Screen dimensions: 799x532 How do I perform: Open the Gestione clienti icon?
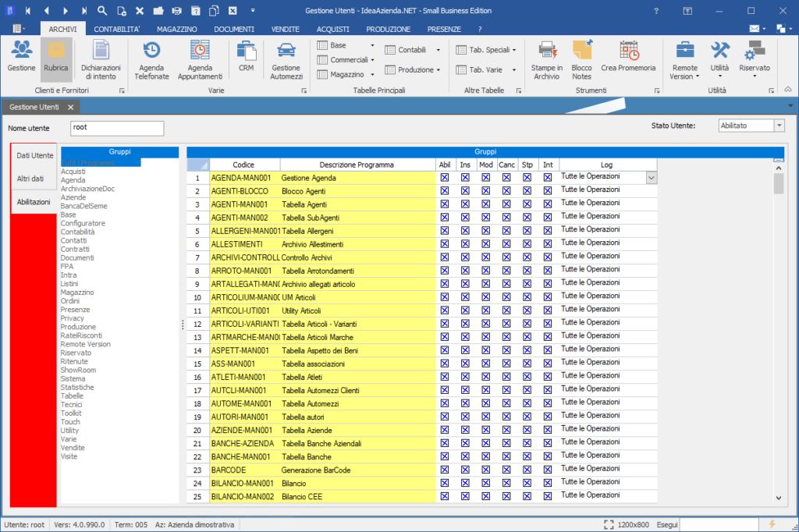click(21, 58)
